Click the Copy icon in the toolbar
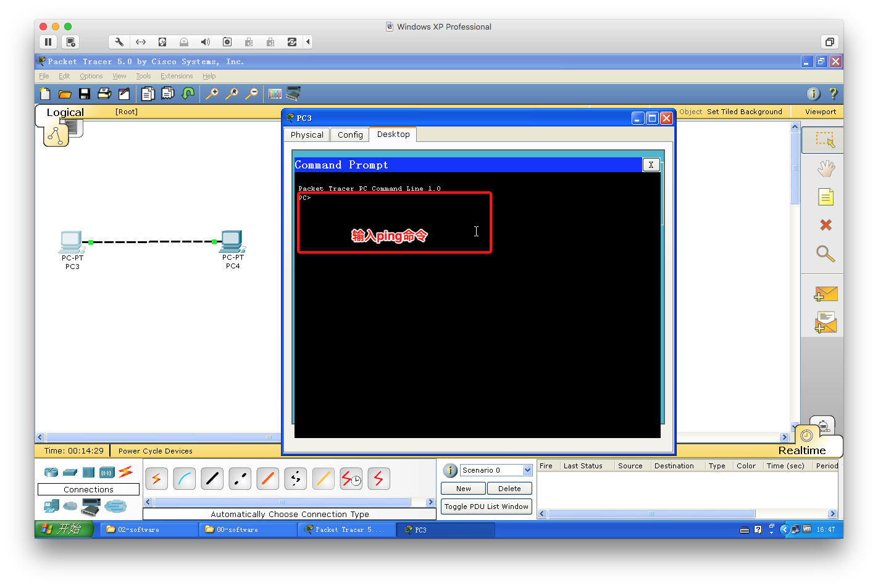The height and width of the screenshot is (588, 878). point(148,94)
